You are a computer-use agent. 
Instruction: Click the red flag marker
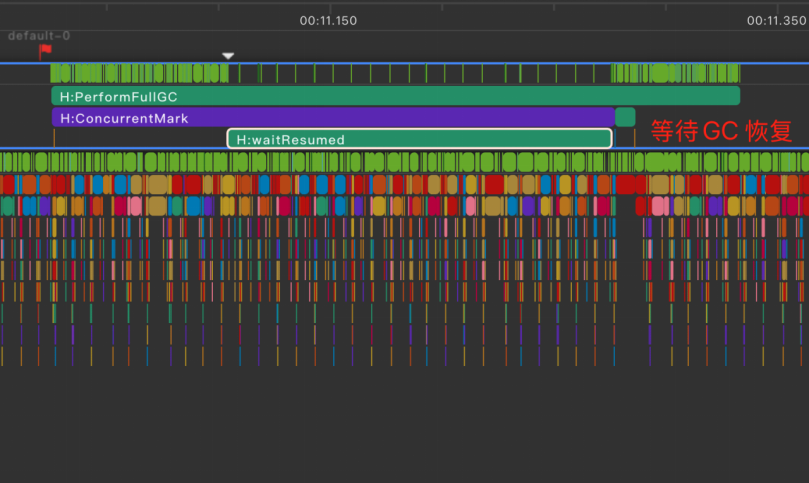tap(45, 51)
